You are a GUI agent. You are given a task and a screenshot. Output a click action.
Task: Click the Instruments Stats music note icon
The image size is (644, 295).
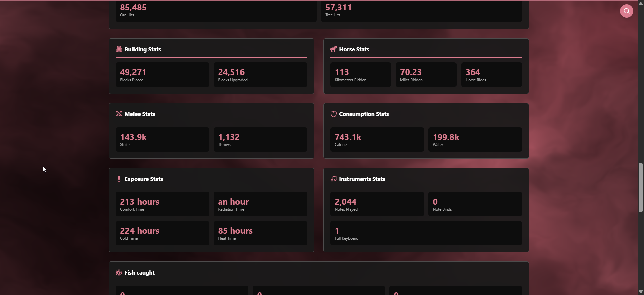coord(333,179)
